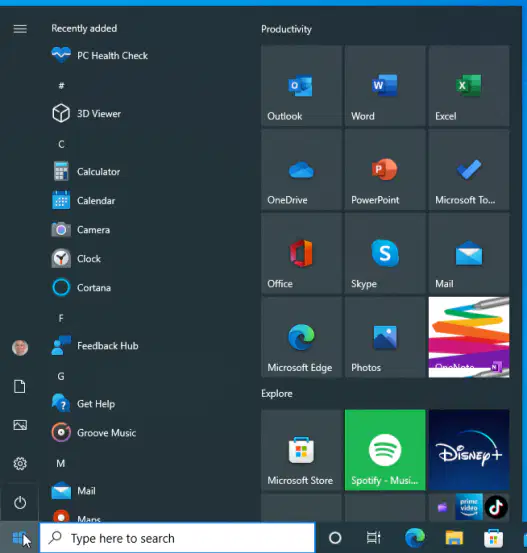The height and width of the screenshot is (553, 527).
Task: Click the Start button on taskbar
Action: point(19,538)
